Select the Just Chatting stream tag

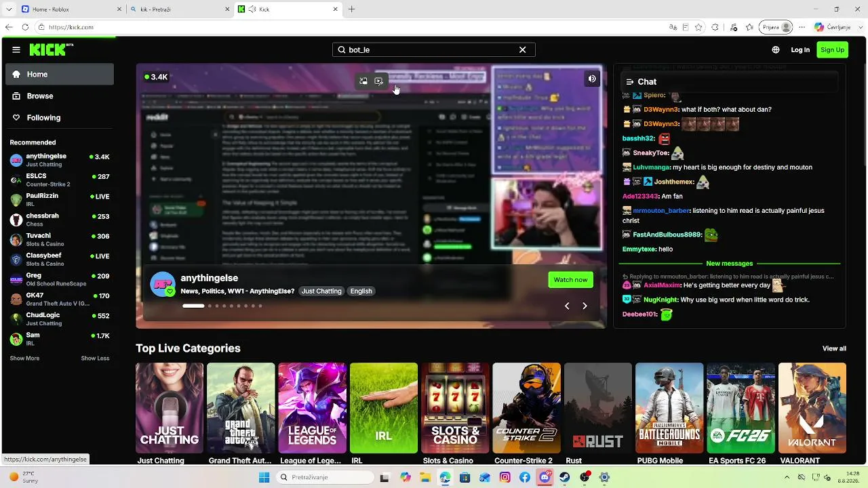(x=321, y=291)
